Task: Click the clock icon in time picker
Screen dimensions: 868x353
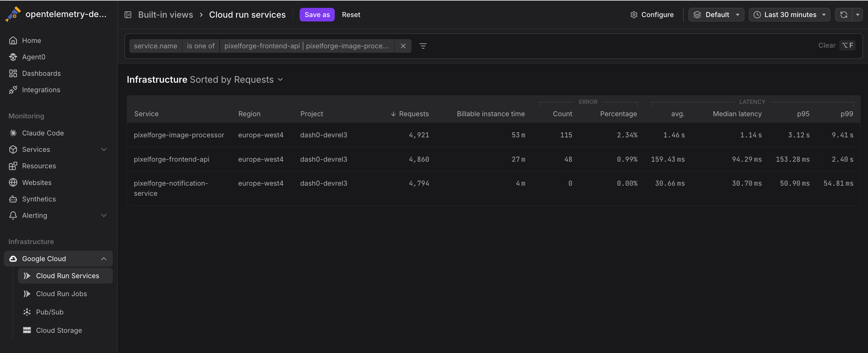Action: (x=757, y=15)
